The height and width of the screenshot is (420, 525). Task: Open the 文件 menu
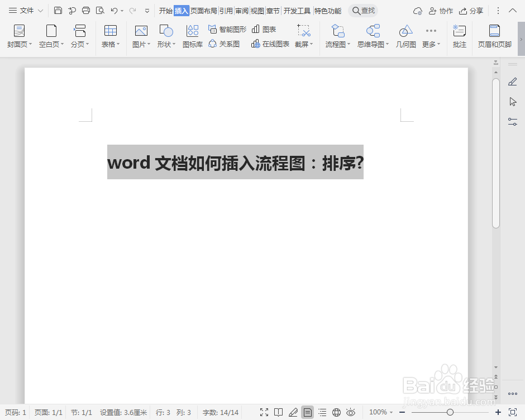click(x=26, y=9)
